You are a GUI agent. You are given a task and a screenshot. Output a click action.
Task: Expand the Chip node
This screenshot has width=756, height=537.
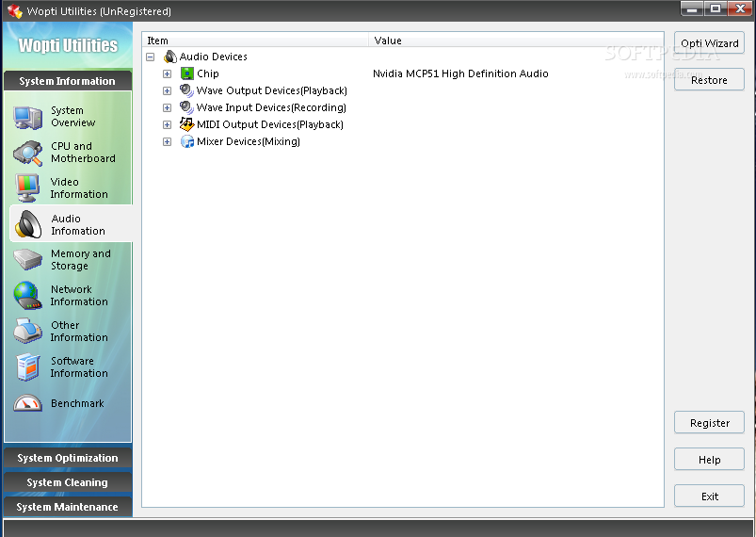(167, 73)
